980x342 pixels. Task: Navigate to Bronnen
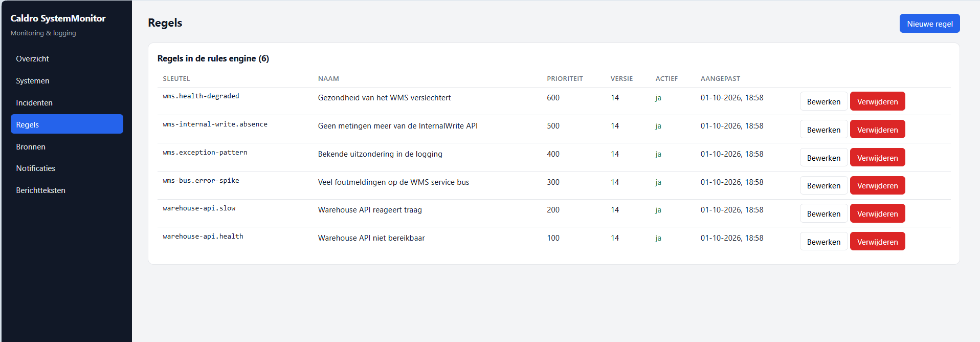(66, 146)
